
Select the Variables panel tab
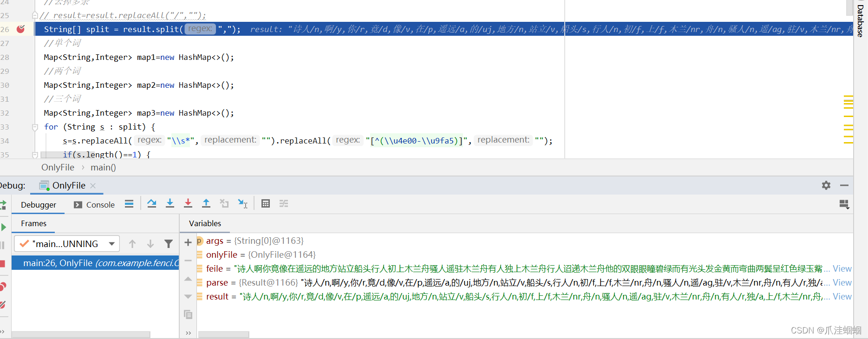coord(205,223)
